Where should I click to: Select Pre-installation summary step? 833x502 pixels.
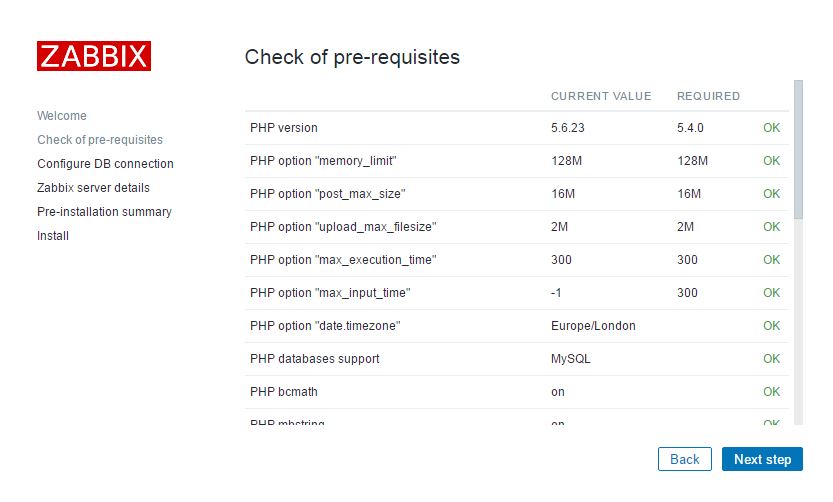coord(104,212)
